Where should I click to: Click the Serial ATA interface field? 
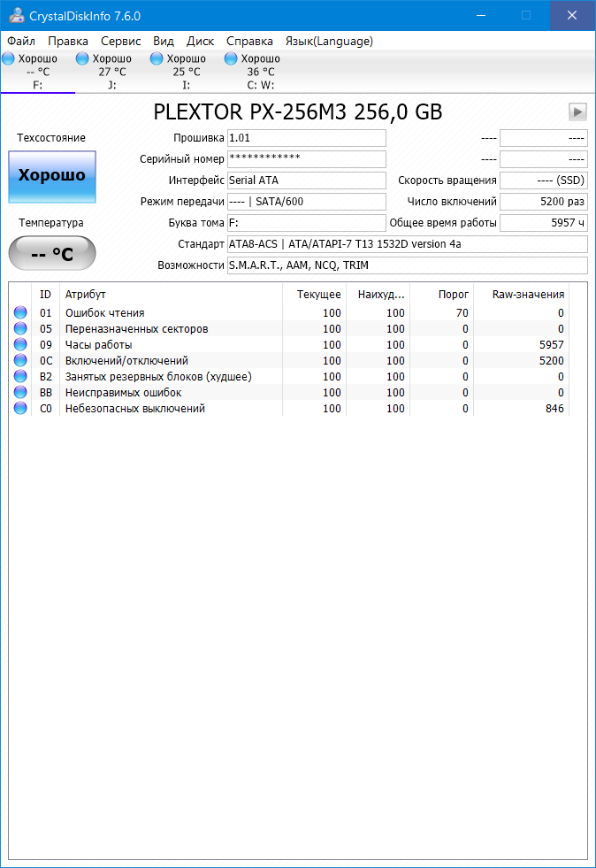307,181
